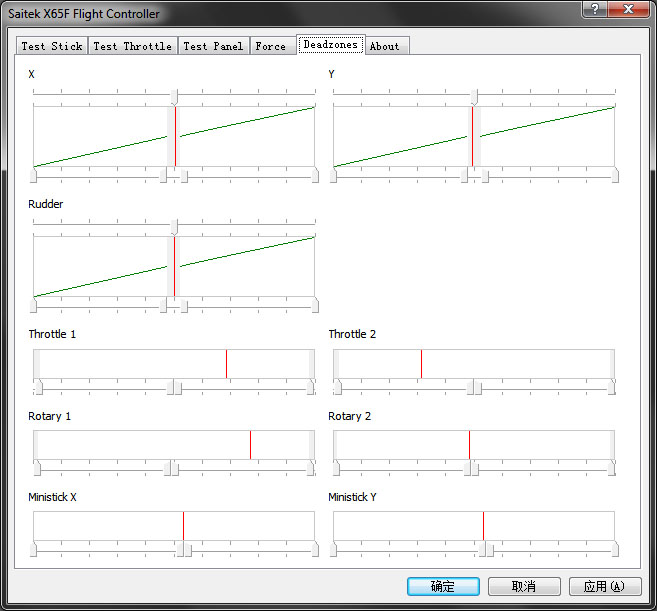Click the "Throttle 2" label
The width and height of the screenshot is (657, 611).
pos(352,334)
